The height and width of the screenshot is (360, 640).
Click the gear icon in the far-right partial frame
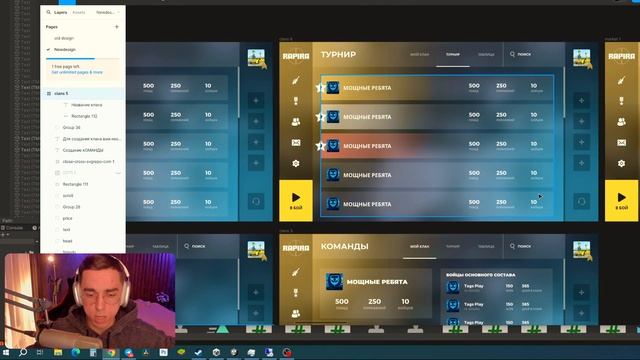(621, 163)
